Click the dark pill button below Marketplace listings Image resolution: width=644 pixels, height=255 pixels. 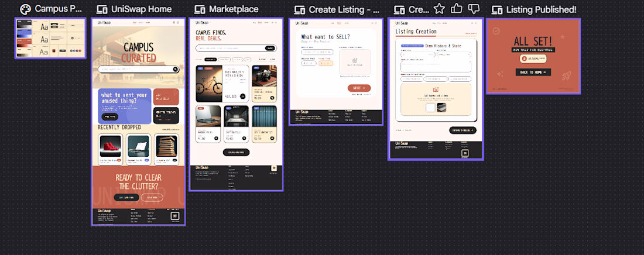236,152
